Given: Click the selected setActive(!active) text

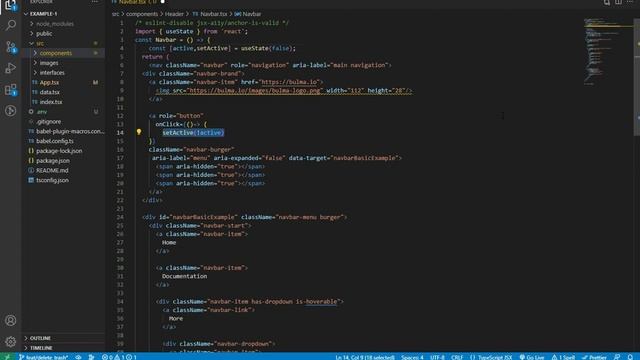Looking at the screenshot, I should (193, 133).
